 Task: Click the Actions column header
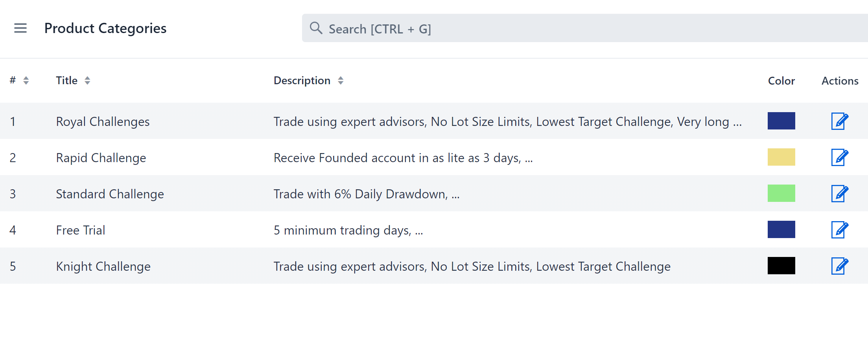pyautogui.click(x=839, y=80)
